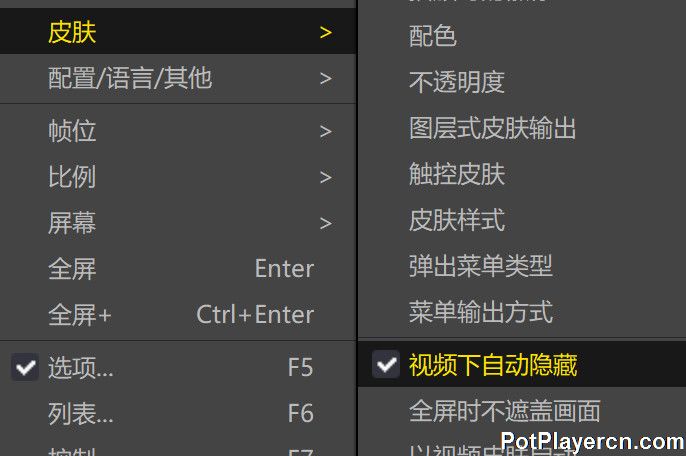Image resolution: width=686 pixels, height=456 pixels.
Task: Expand the 屏幕 submenu arrow
Action: pos(326,224)
